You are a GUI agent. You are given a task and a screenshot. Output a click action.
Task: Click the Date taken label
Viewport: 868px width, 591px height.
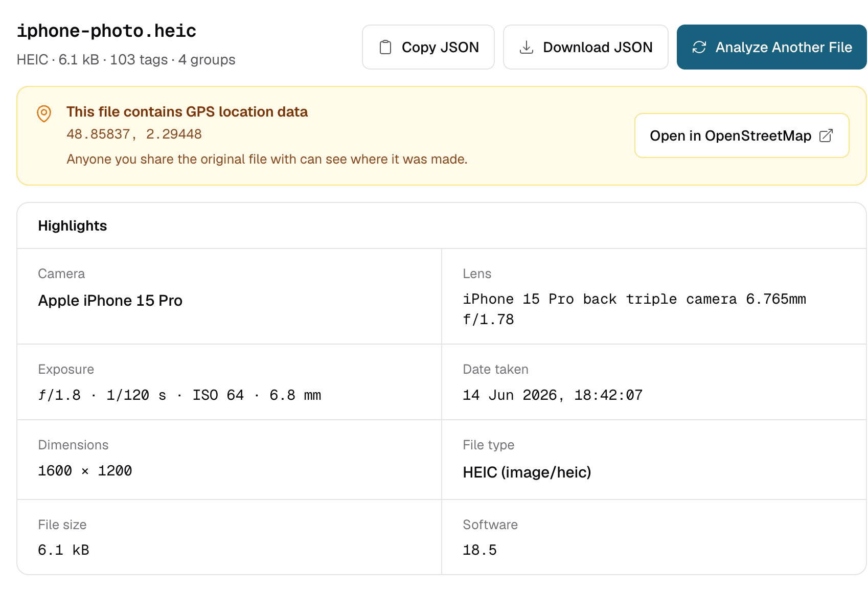(x=495, y=369)
